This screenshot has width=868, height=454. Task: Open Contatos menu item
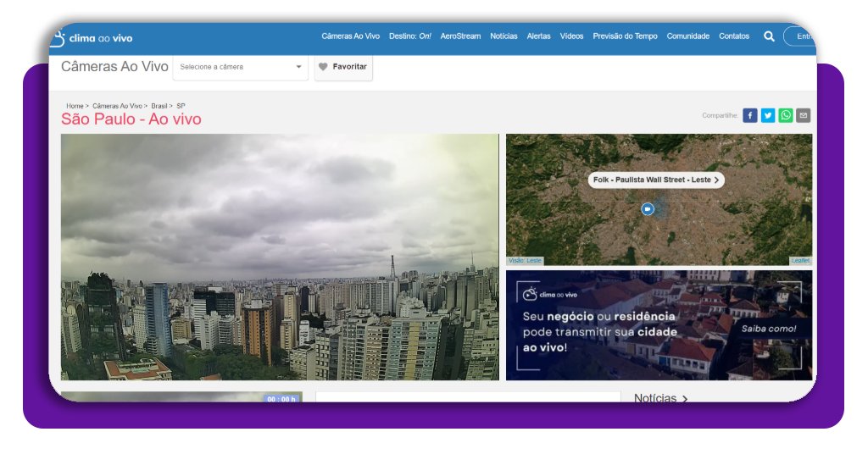pos(734,36)
